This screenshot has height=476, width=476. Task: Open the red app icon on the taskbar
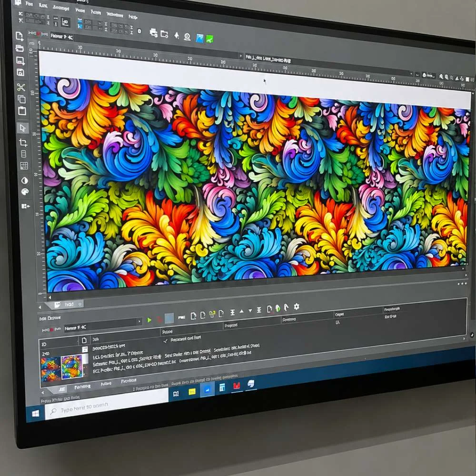click(x=237, y=386)
